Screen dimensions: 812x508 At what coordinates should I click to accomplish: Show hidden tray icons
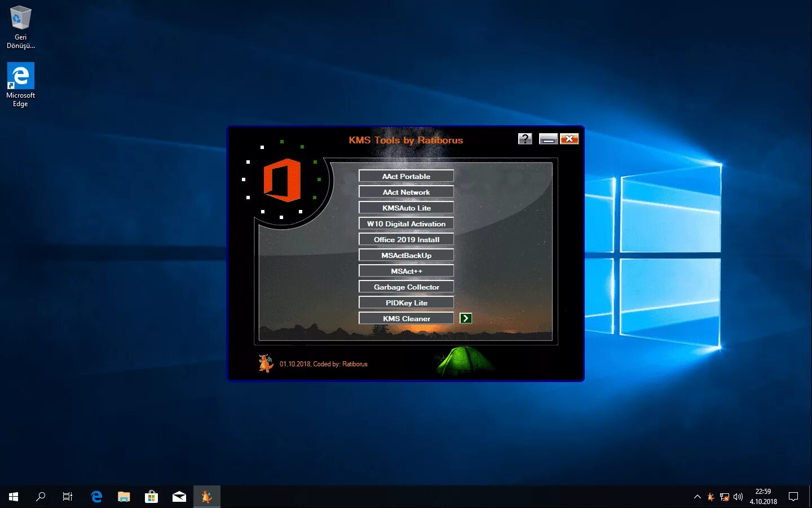698,497
